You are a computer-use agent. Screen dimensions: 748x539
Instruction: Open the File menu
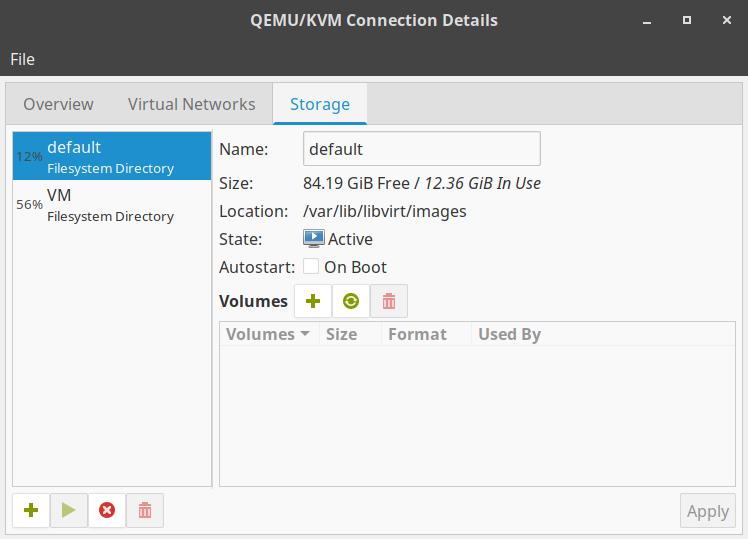[x=22, y=59]
